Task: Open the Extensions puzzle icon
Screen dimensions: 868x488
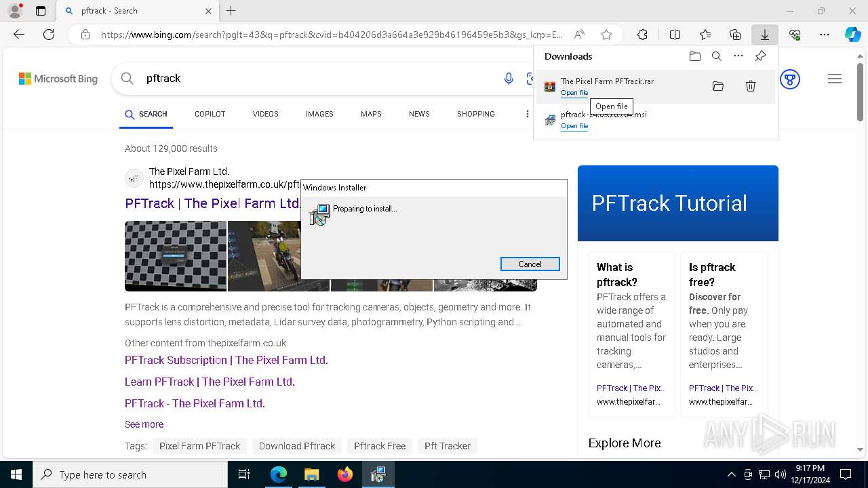Action: [642, 35]
